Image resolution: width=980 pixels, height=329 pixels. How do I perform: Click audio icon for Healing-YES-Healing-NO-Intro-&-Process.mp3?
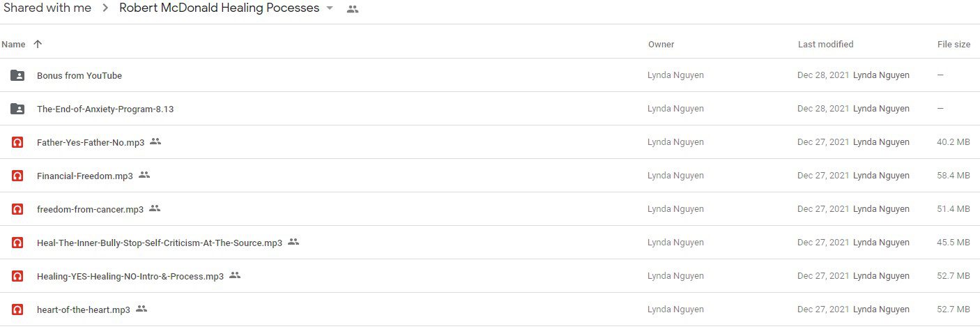click(17, 276)
